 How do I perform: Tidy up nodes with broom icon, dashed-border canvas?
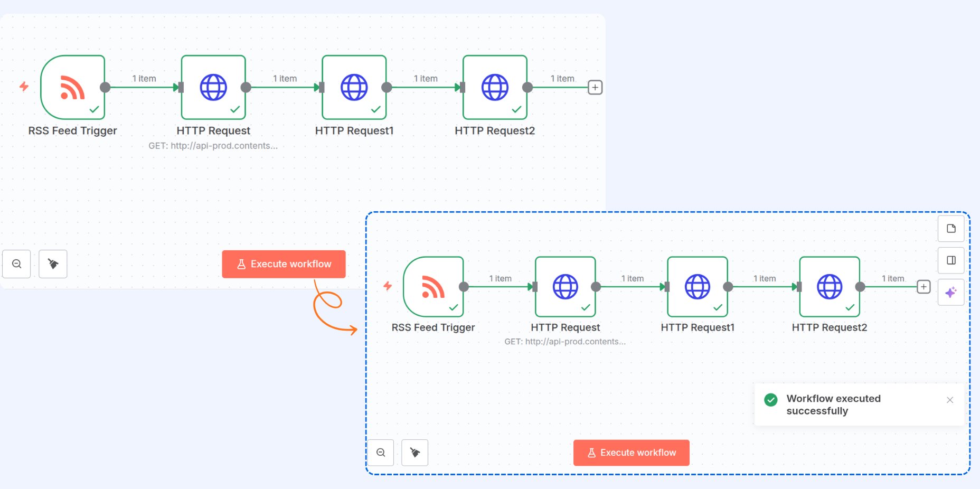(415, 453)
